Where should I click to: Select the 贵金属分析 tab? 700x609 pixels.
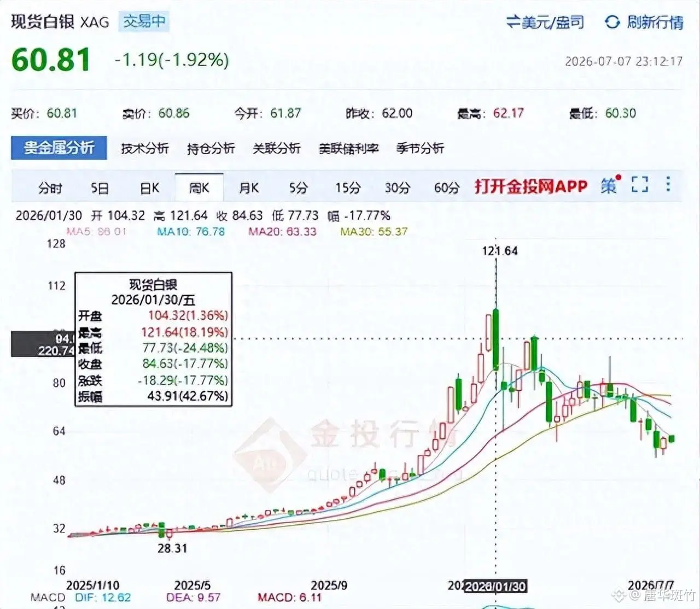59,148
